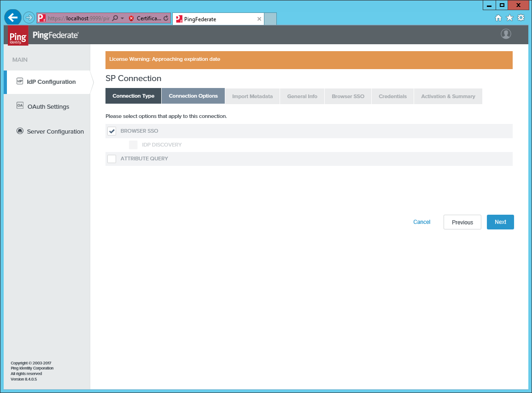This screenshot has width=532, height=393.
Task: Click the browser Home icon
Action: click(498, 18)
